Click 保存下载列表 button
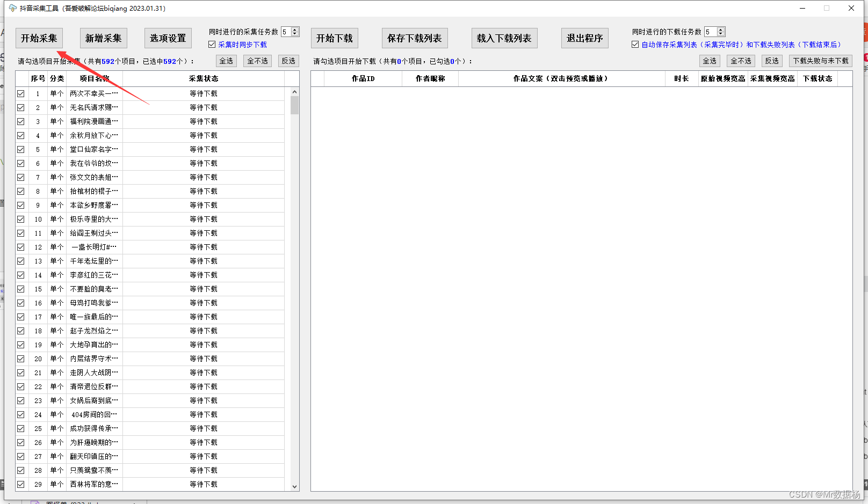The image size is (868, 504). (415, 38)
